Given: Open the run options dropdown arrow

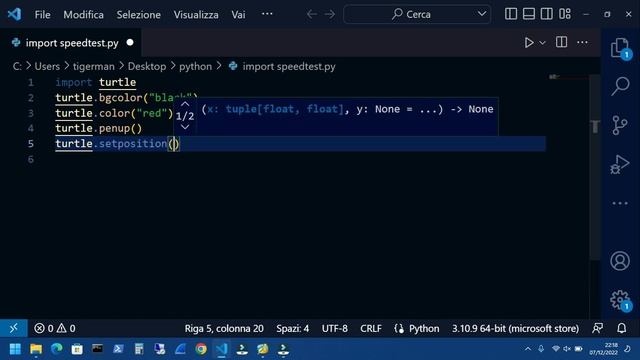Looking at the screenshot, I should click(x=542, y=43).
